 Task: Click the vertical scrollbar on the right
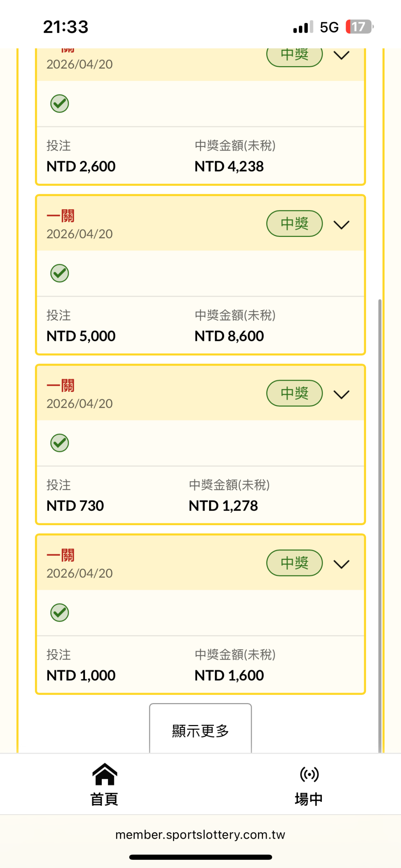[x=379, y=520]
